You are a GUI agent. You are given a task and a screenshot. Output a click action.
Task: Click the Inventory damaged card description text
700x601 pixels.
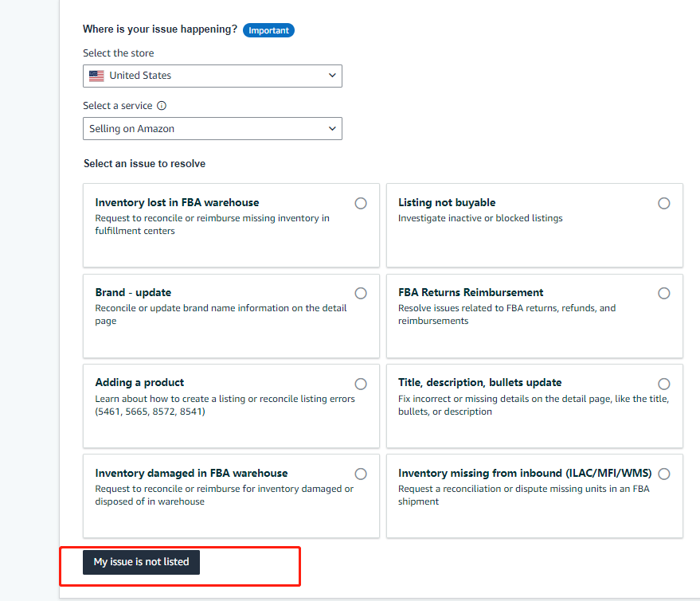point(224,495)
